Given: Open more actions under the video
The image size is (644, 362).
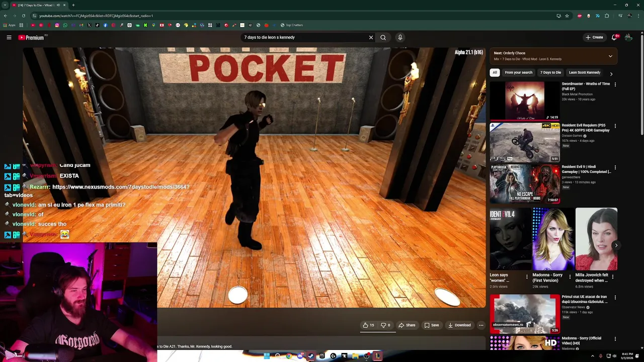Looking at the screenshot, I should click(481, 325).
